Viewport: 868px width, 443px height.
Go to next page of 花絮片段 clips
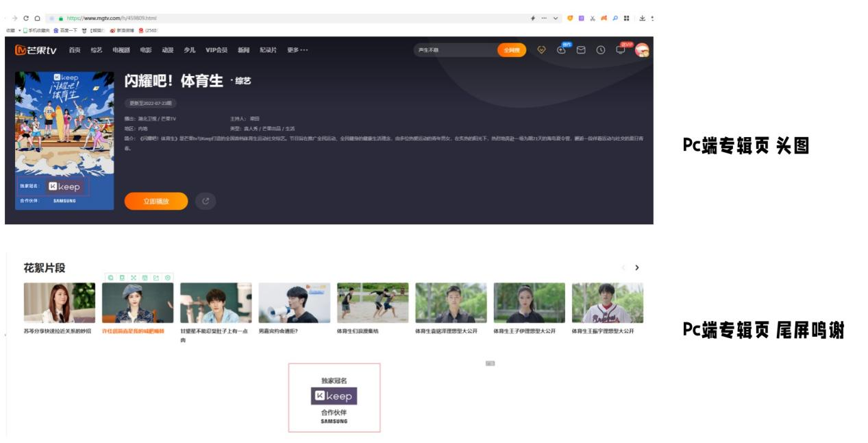(x=637, y=267)
